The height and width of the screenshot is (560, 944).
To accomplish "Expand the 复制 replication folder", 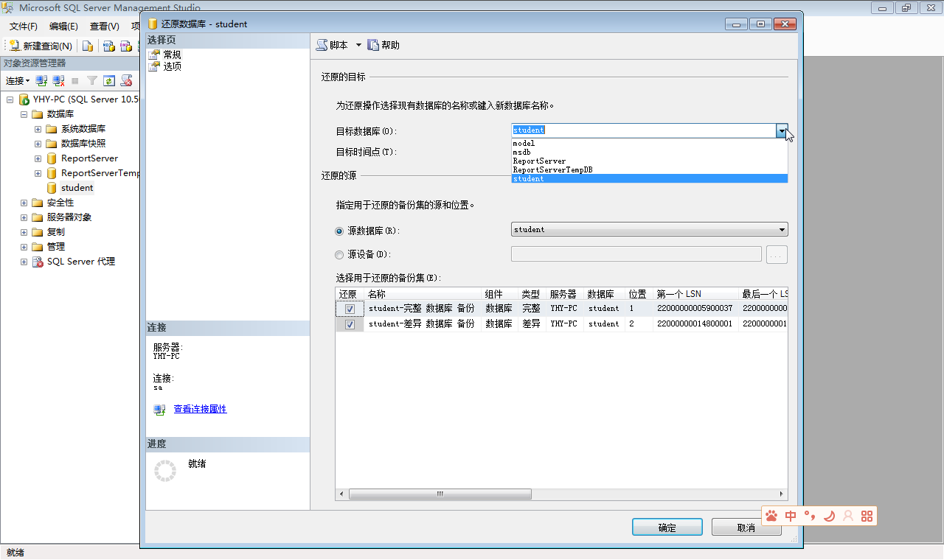I will pyautogui.click(x=24, y=232).
